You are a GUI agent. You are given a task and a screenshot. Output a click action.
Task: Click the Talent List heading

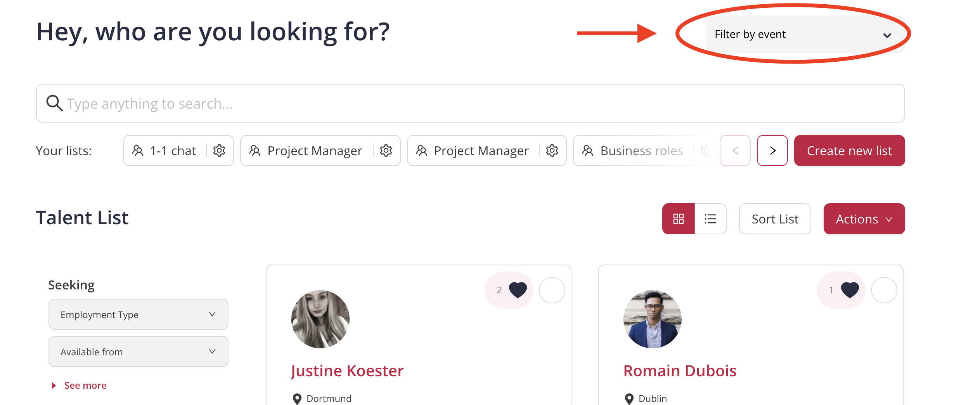(x=82, y=218)
